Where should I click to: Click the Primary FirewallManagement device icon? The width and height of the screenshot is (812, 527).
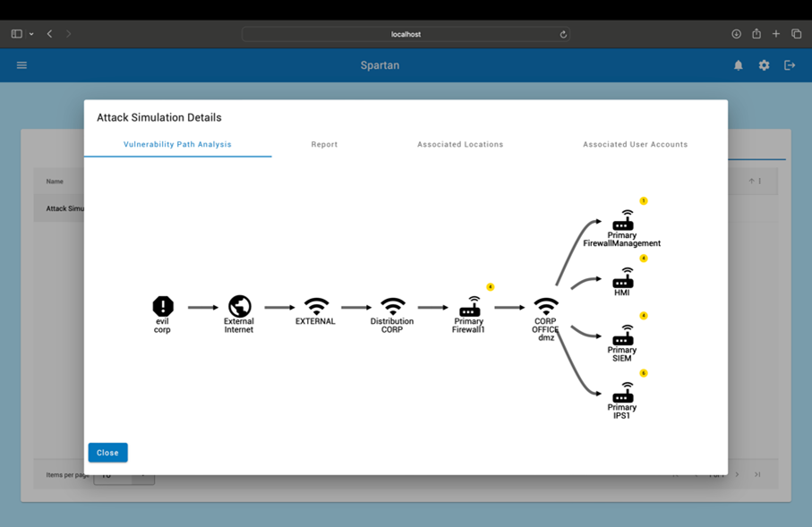[x=622, y=221]
